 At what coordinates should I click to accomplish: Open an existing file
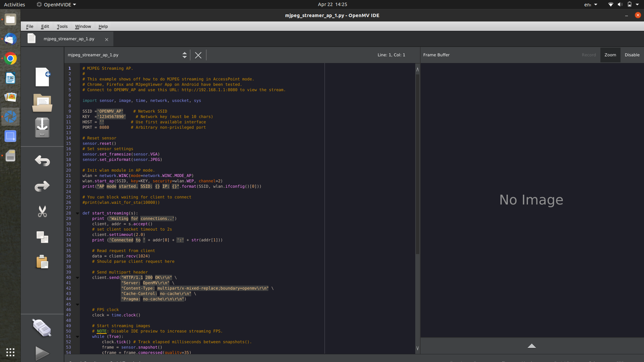tap(42, 103)
